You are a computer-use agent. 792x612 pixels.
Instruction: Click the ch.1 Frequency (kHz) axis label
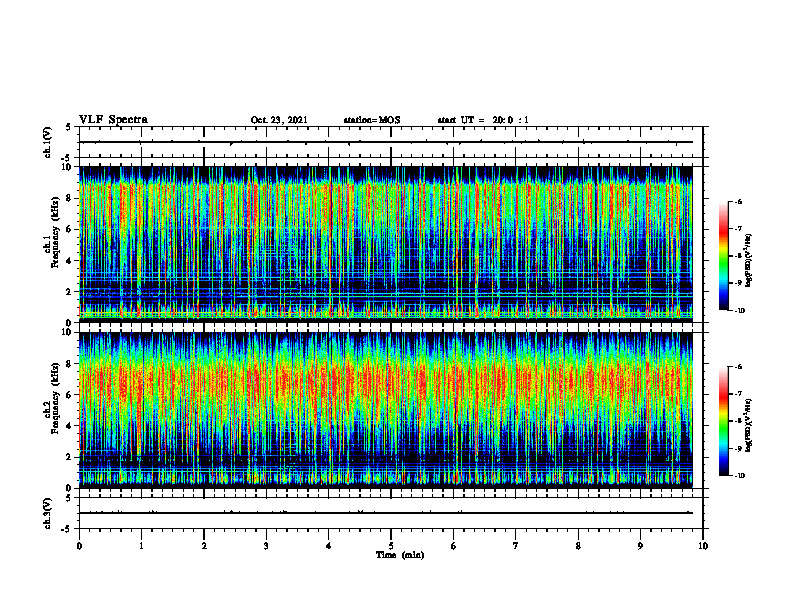(x=53, y=232)
